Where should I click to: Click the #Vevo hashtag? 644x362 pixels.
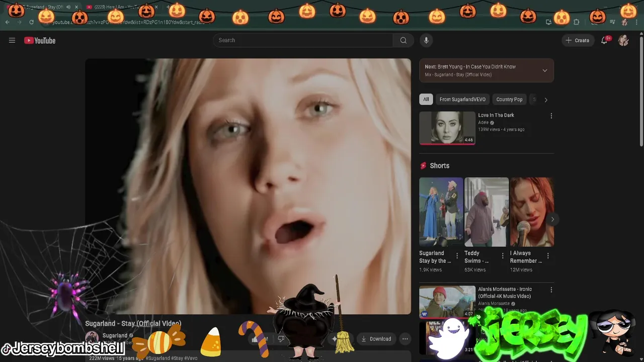(191, 358)
